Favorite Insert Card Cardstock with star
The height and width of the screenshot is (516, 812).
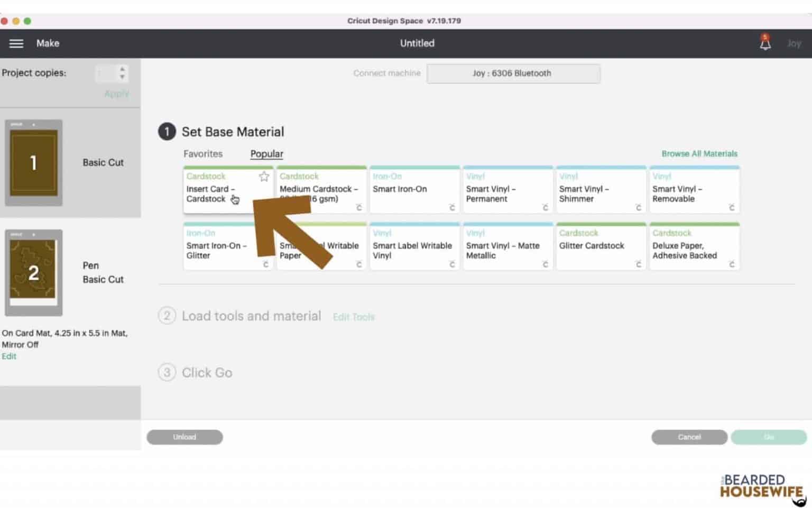pyautogui.click(x=264, y=177)
